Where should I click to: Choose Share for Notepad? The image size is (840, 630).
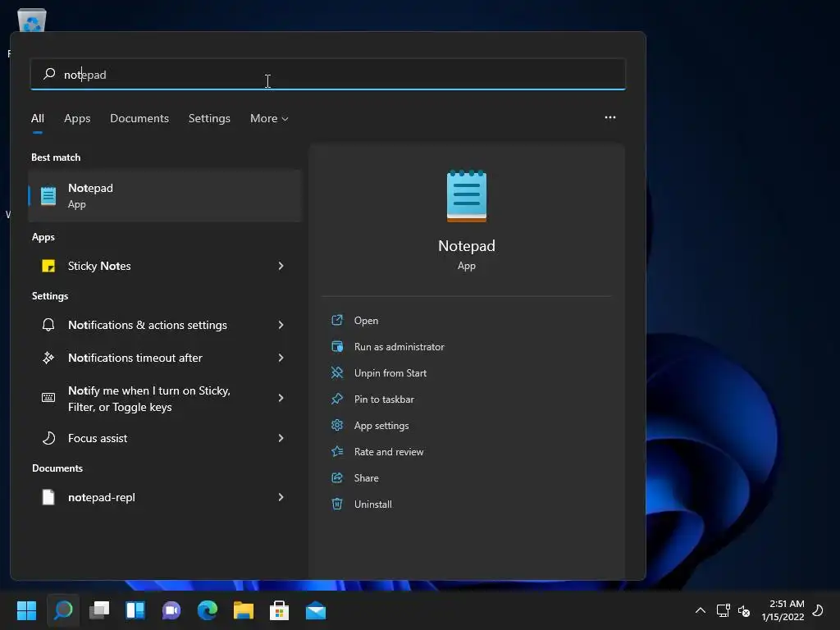(366, 478)
